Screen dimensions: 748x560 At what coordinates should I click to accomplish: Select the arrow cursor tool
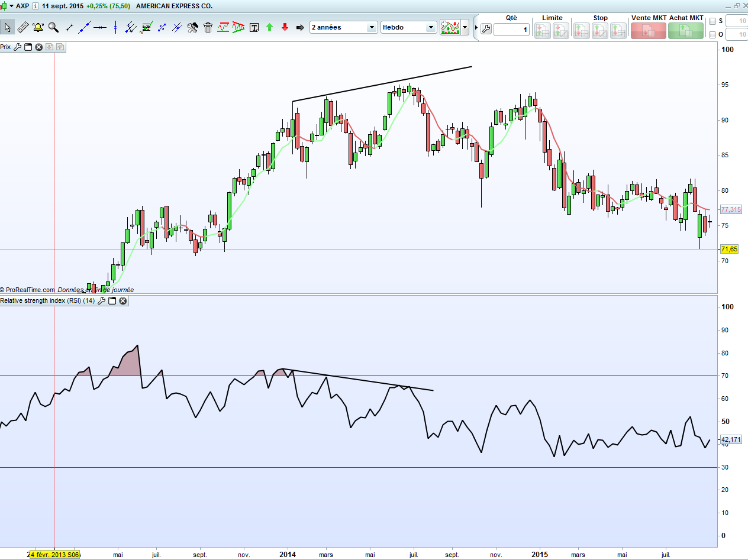click(x=8, y=27)
